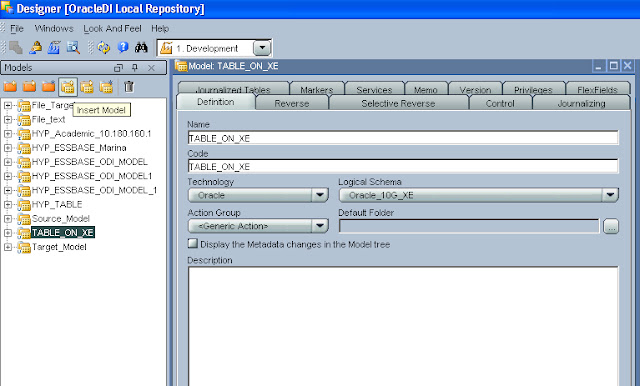Click the model icon beside Source_Model
Screen dimensions: 640x386
coord(24,219)
